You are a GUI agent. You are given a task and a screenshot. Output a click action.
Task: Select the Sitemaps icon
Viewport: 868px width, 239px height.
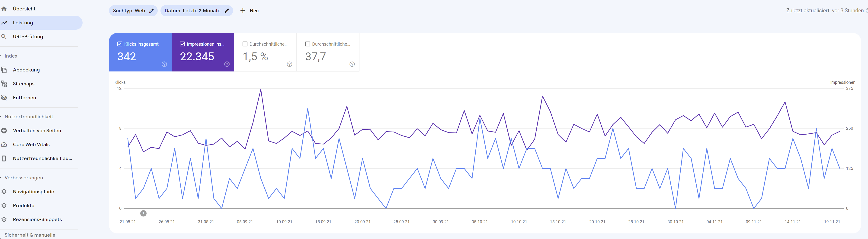[x=4, y=84]
